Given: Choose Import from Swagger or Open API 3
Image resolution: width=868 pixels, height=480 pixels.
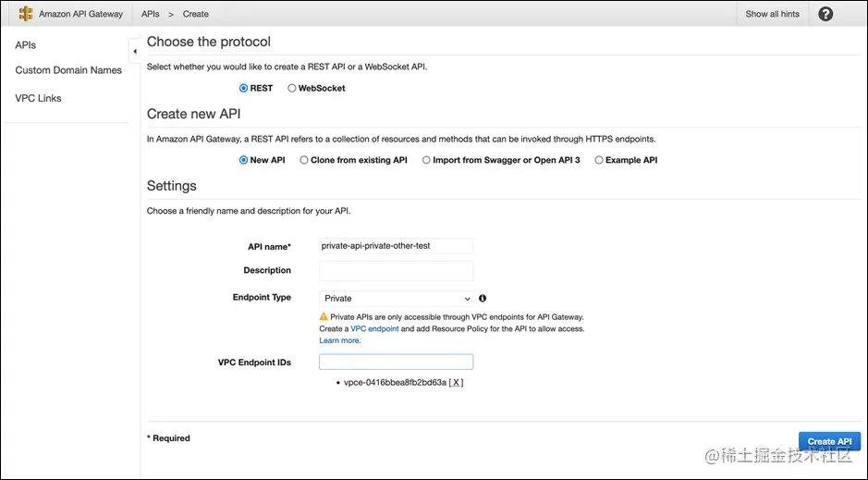Looking at the screenshot, I should [426, 160].
